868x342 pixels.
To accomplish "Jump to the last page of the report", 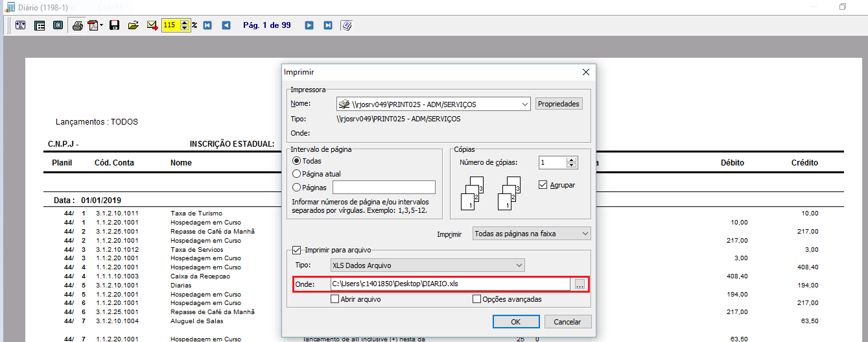I will (x=328, y=25).
